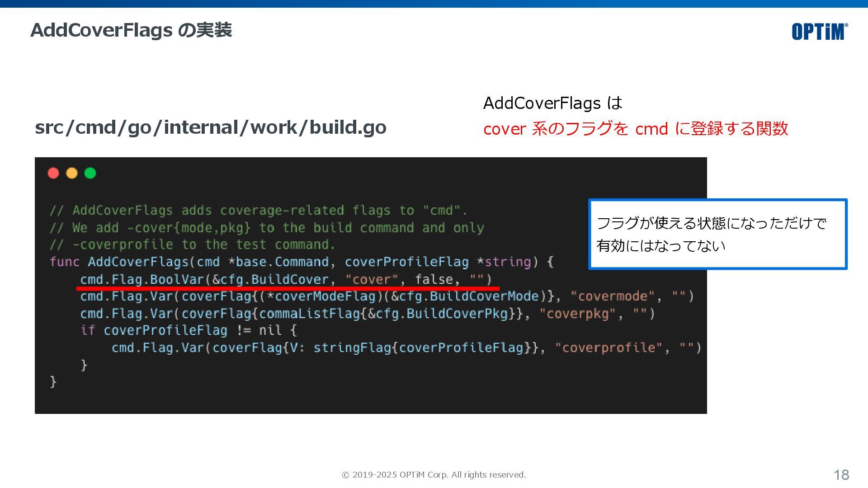Viewport: 868px width, 488px height.
Task: Click the copyright footer text
Action: pyautogui.click(x=434, y=475)
